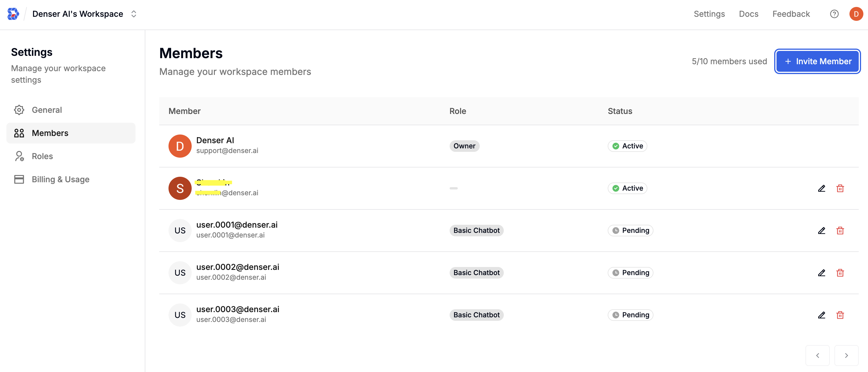Click US avatar of user.0003
The height and width of the screenshot is (372, 868).
coord(180,315)
